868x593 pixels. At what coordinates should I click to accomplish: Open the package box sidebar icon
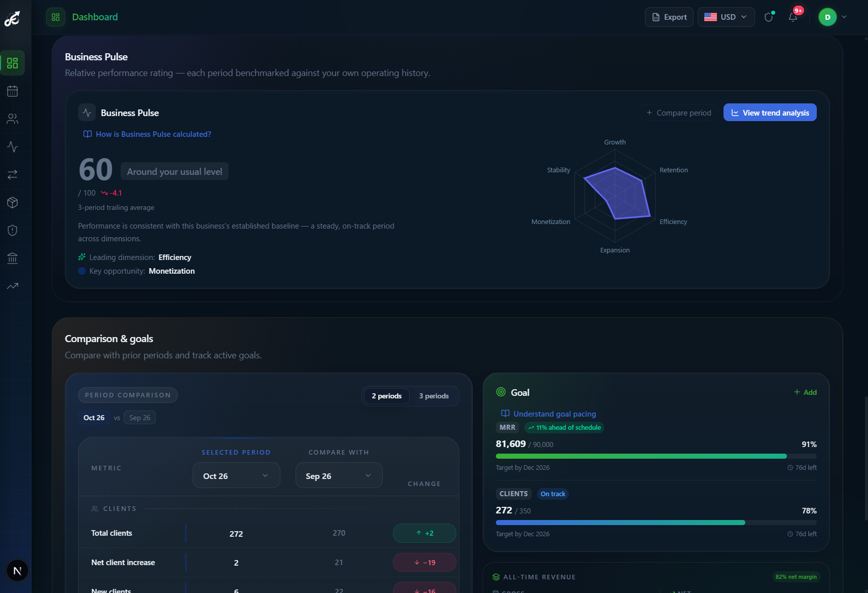coord(13,203)
